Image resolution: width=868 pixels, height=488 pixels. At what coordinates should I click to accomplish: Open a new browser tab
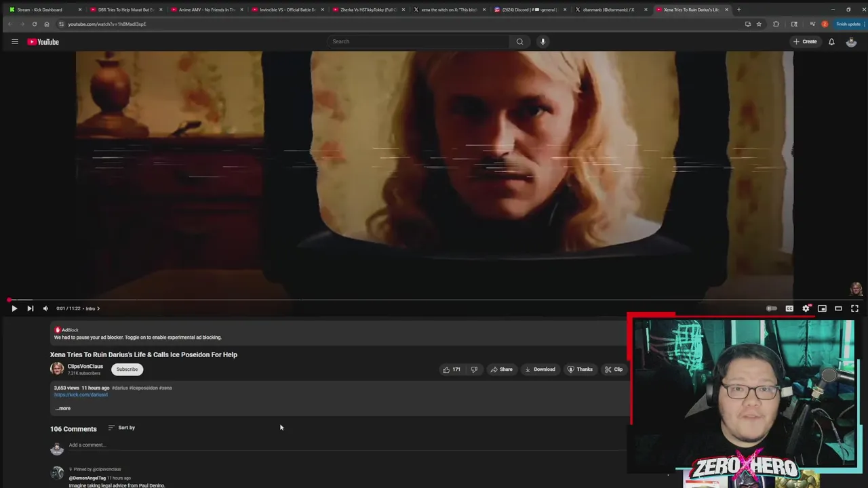click(x=738, y=9)
